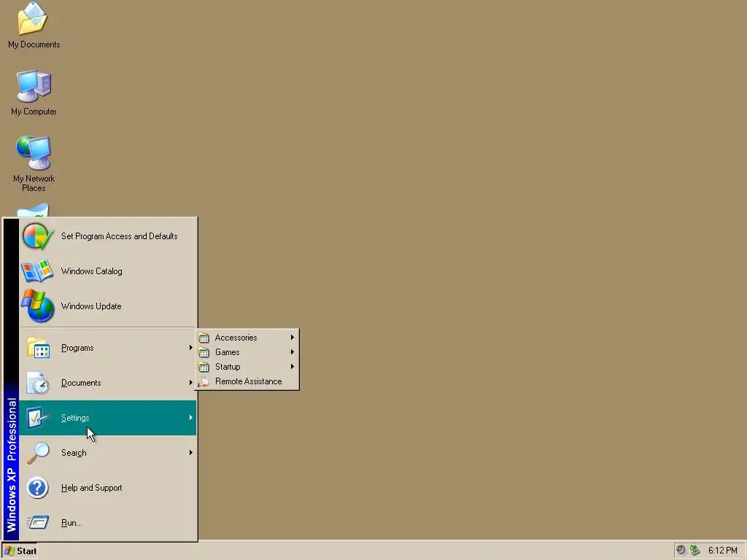Click the "My Network Places" icon label
Image resolution: width=747 pixels, height=560 pixels.
(x=34, y=183)
